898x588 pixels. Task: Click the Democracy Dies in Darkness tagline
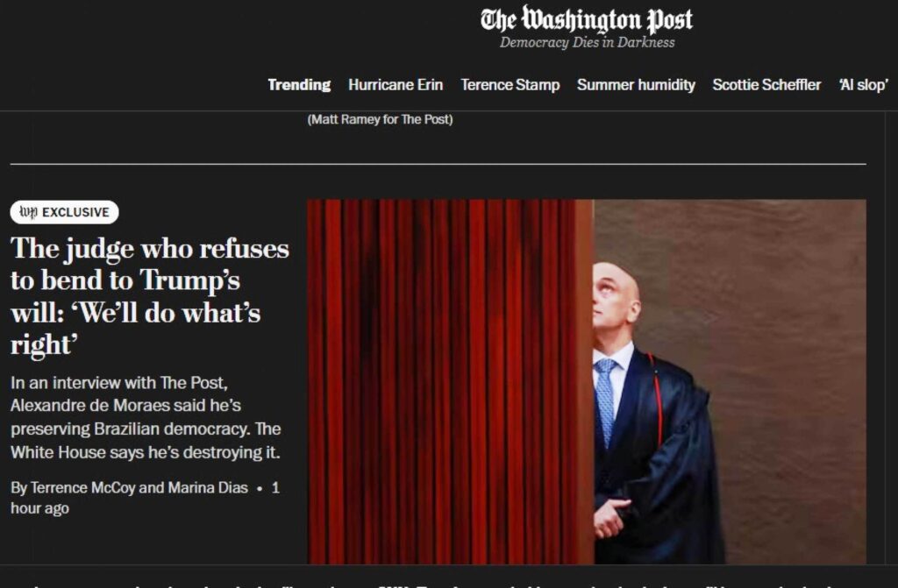point(587,42)
